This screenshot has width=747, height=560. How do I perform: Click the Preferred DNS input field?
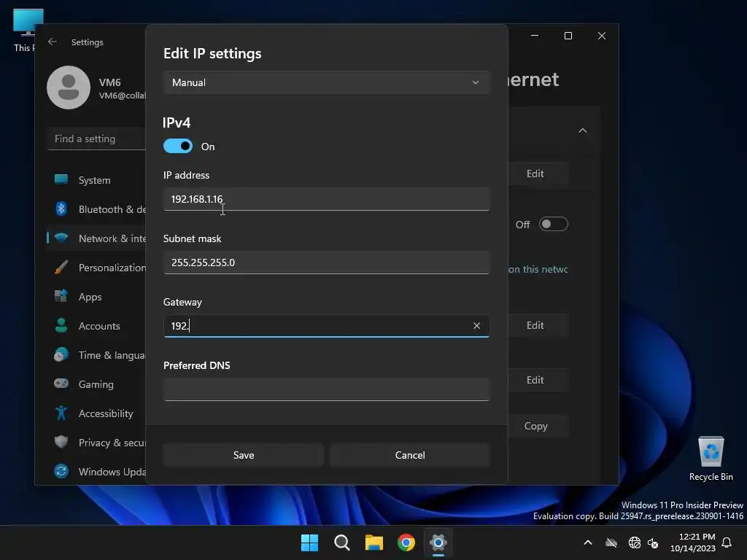(x=326, y=389)
